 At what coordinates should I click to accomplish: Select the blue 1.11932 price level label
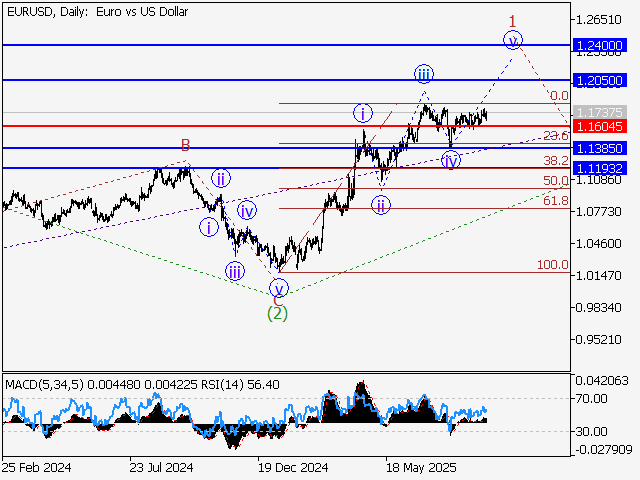pyautogui.click(x=600, y=168)
